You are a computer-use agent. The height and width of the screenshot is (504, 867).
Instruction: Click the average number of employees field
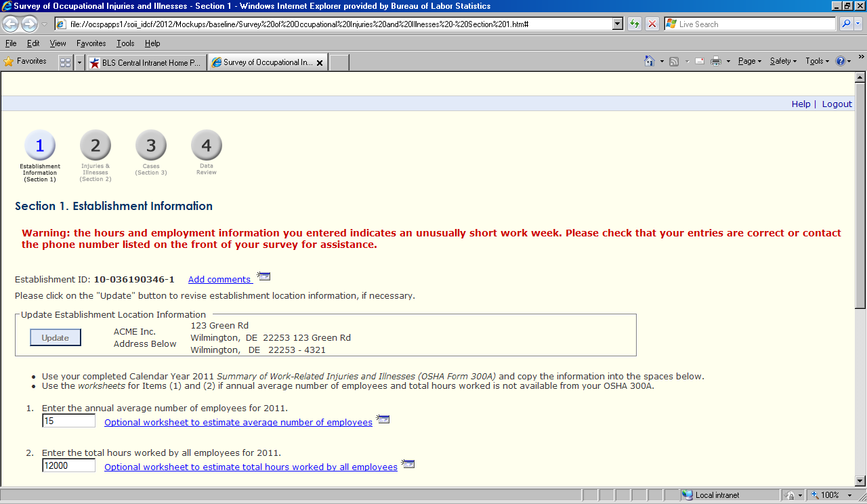point(68,421)
